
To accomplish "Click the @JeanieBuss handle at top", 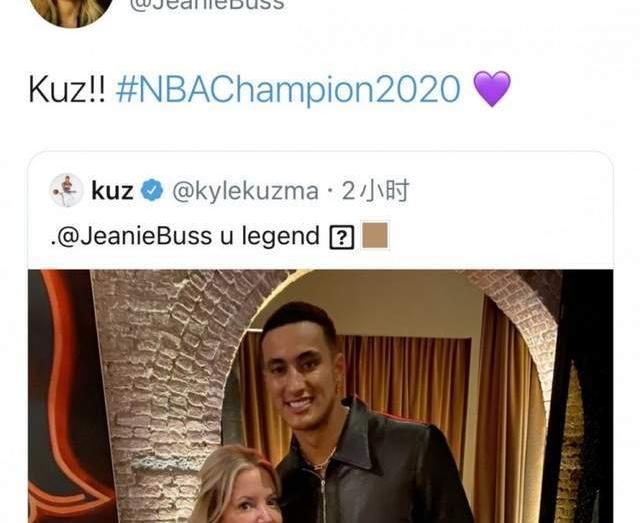I will pos(207,4).
